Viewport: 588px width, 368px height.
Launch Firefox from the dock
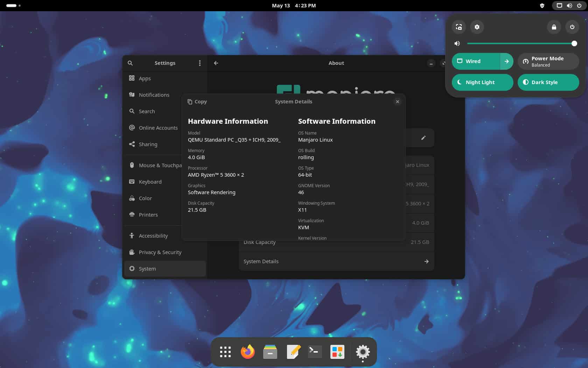tap(248, 352)
